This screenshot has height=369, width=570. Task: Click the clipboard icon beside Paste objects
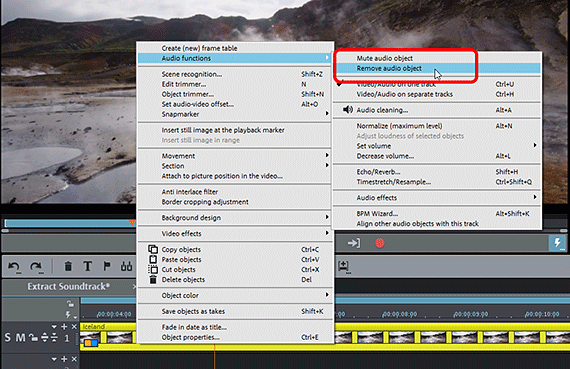pos(153,260)
